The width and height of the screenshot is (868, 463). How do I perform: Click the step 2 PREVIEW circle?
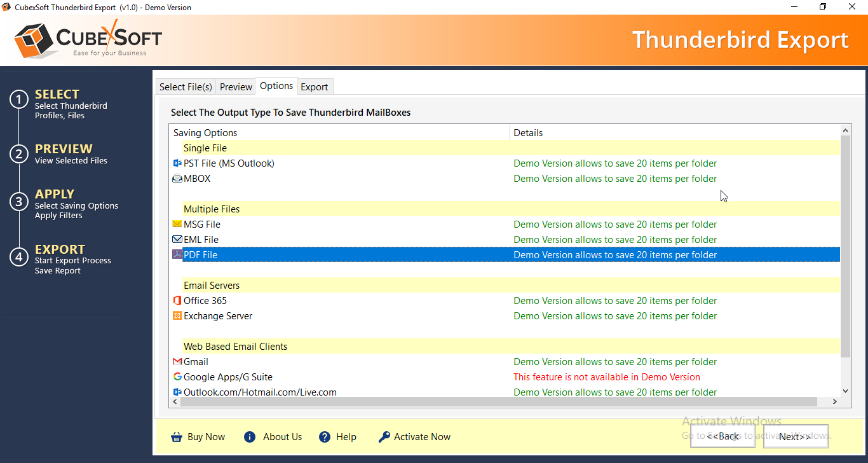19,154
